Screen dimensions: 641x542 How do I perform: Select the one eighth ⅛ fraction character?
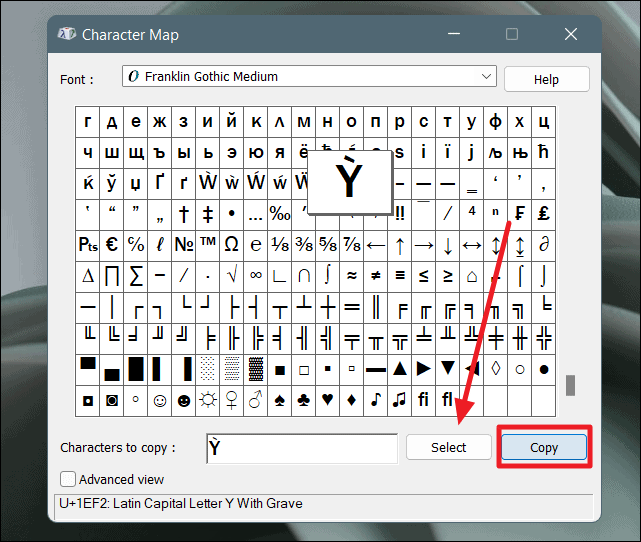[x=280, y=245]
